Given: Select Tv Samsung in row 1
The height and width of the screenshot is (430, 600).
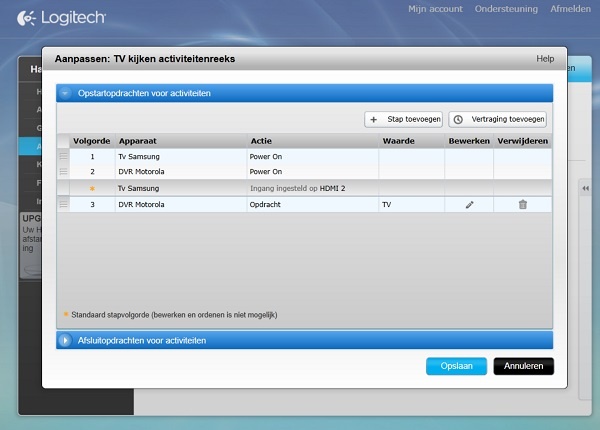Looking at the screenshot, I should (139, 156).
